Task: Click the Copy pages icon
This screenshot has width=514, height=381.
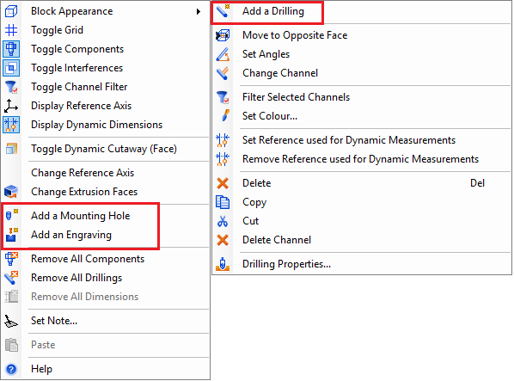Action: tap(223, 202)
